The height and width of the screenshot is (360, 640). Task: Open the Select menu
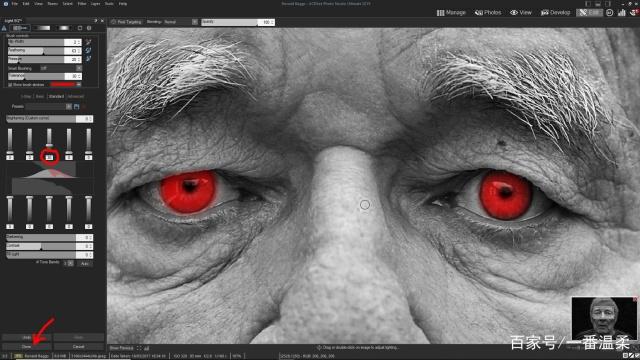[67, 4]
